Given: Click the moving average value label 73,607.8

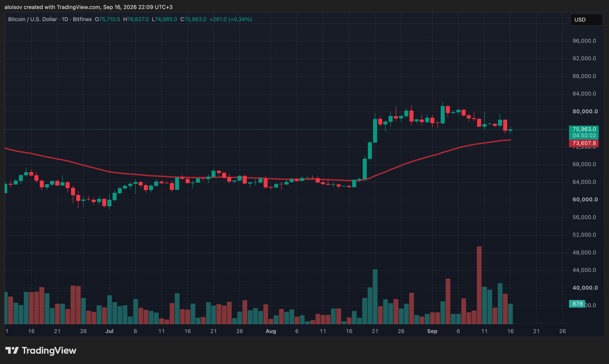Looking at the screenshot, I should pyautogui.click(x=584, y=143).
